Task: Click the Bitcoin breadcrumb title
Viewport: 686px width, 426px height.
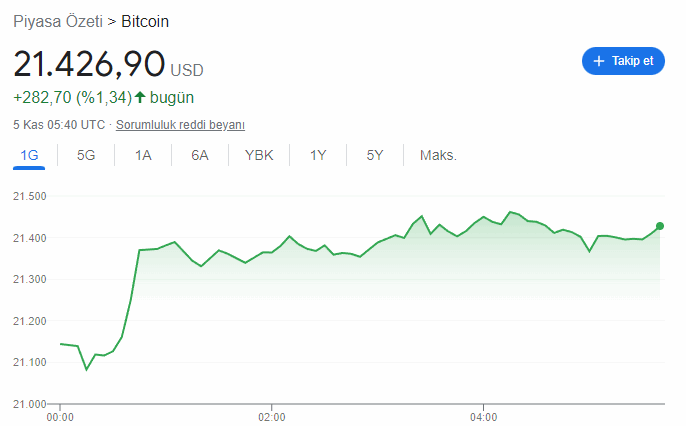Action: (145, 21)
